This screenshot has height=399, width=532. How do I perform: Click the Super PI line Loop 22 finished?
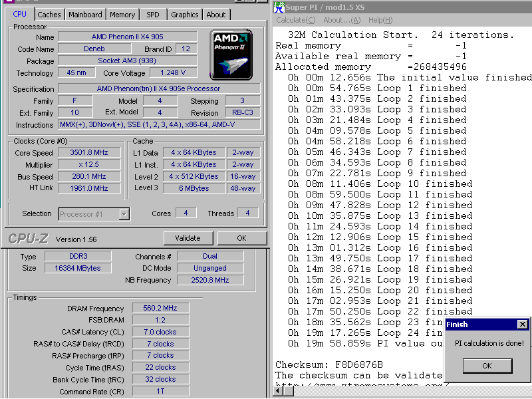380,312
